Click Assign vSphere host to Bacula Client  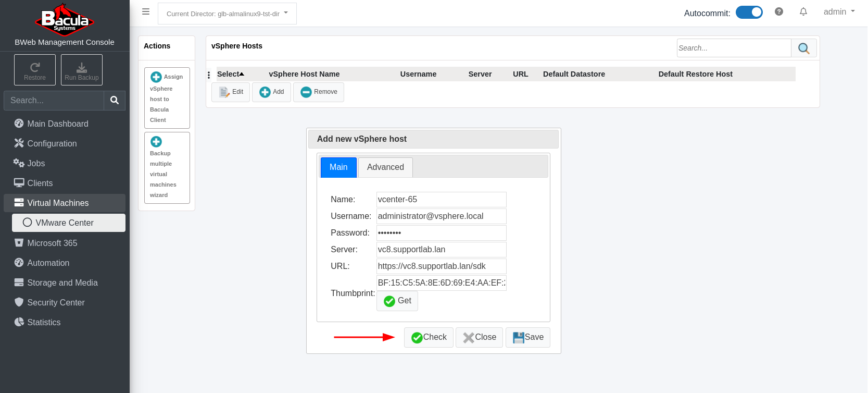click(167, 98)
